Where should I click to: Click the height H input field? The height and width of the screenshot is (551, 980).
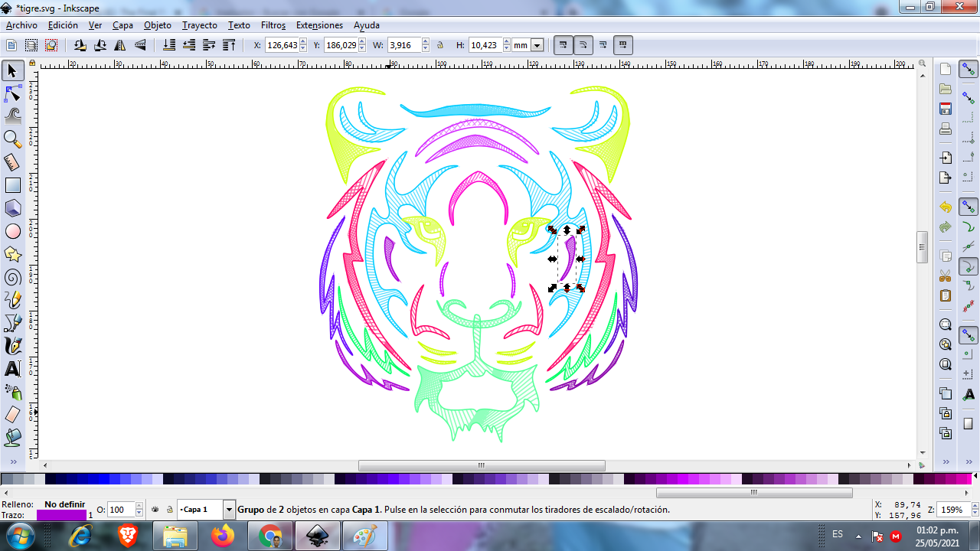484,45
